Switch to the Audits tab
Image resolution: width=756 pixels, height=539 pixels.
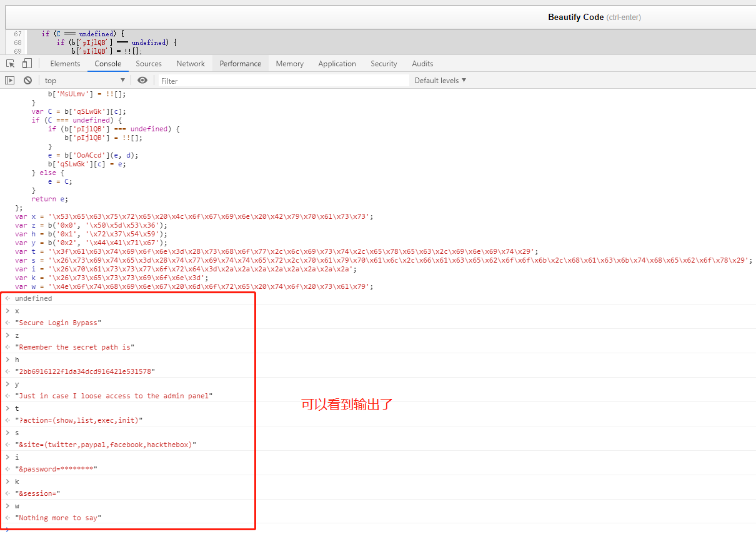[422, 64]
